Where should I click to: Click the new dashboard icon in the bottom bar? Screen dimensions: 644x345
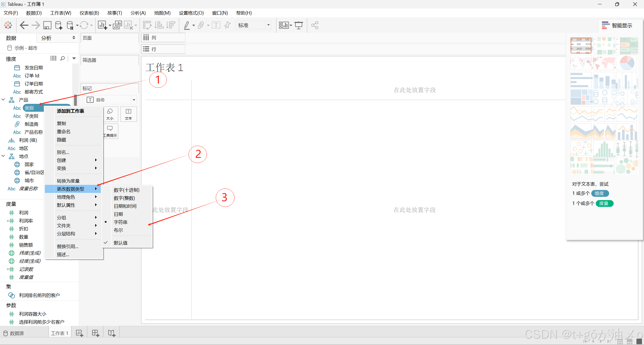coord(95,333)
